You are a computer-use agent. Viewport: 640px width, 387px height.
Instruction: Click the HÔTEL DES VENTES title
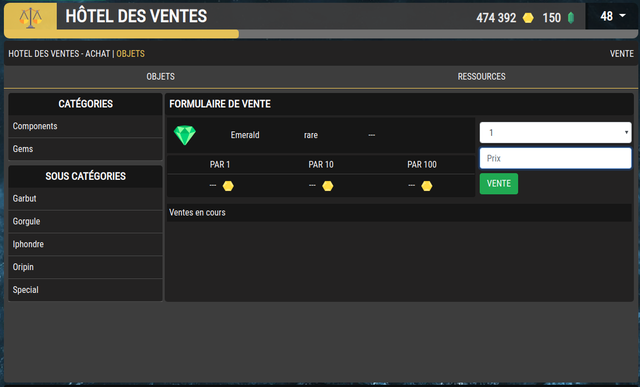[136, 16]
